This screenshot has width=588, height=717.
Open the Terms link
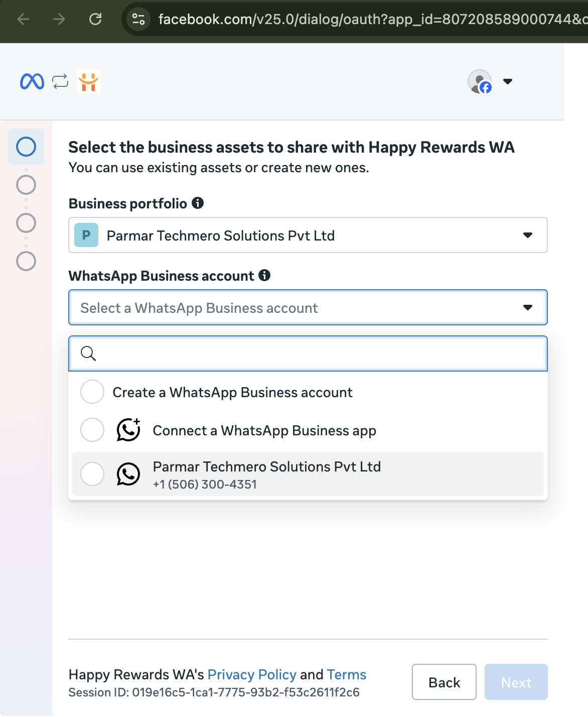pyautogui.click(x=347, y=674)
